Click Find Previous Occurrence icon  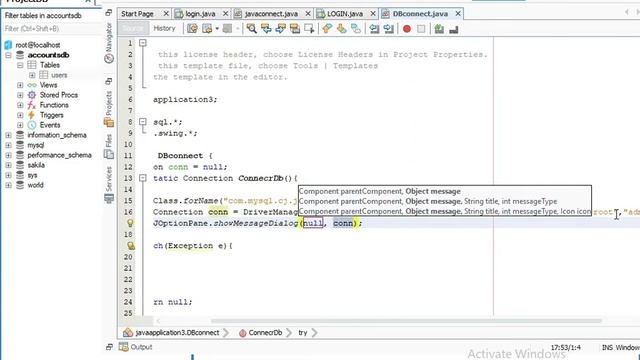point(266,29)
